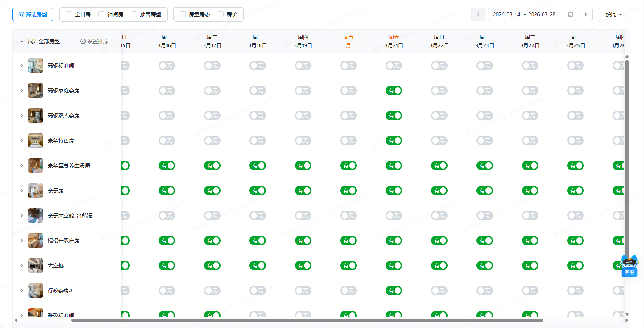
Task: Click the 设置排序 sort settings icon
Action: pos(83,41)
